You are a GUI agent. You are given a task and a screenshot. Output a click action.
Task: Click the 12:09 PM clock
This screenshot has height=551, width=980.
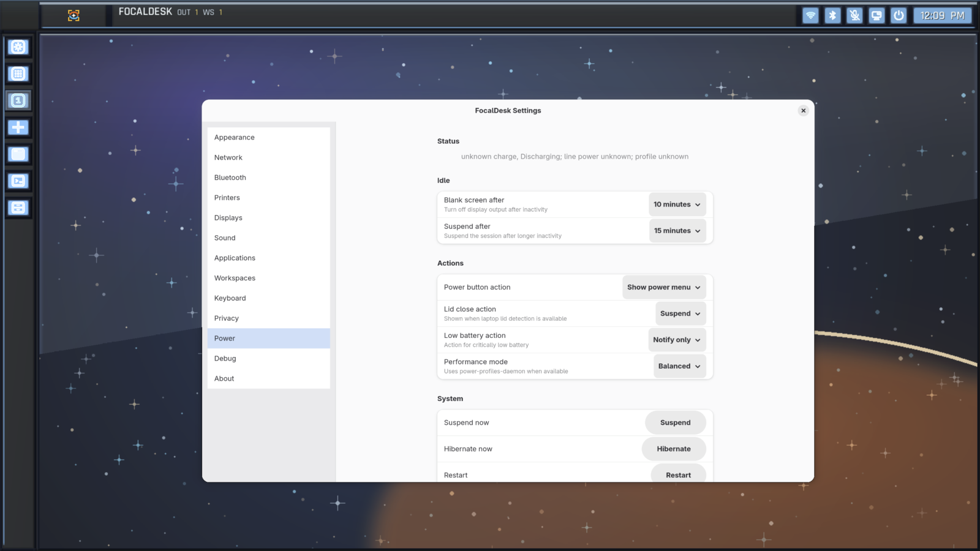[x=942, y=15]
